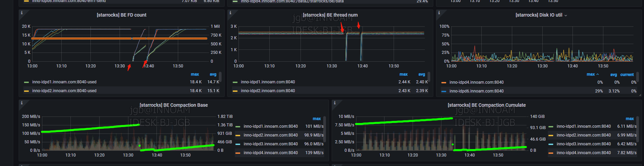644x166 pixels.
Task: Sort BE thread num legend by avg
Action: [x=422, y=74]
